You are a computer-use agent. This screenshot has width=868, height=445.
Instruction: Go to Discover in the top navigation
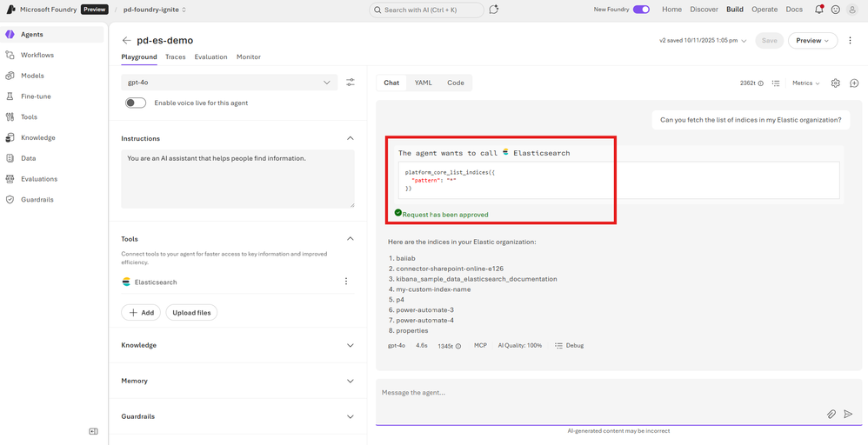coord(704,10)
